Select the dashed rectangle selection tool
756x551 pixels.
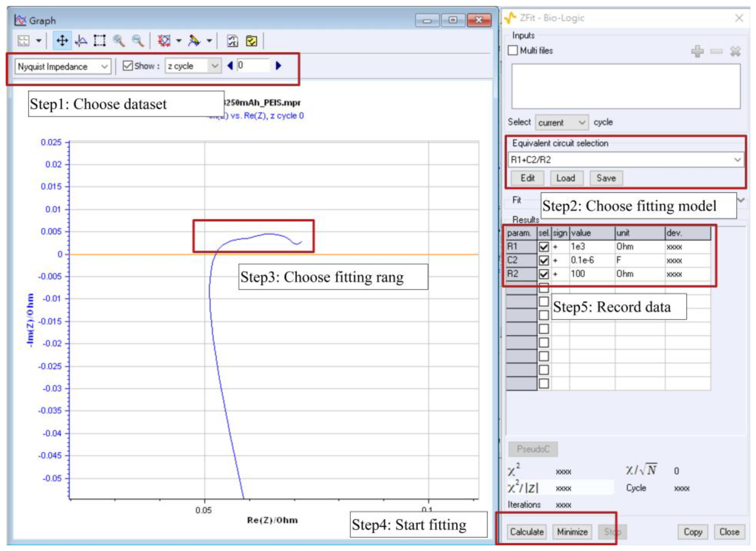100,41
